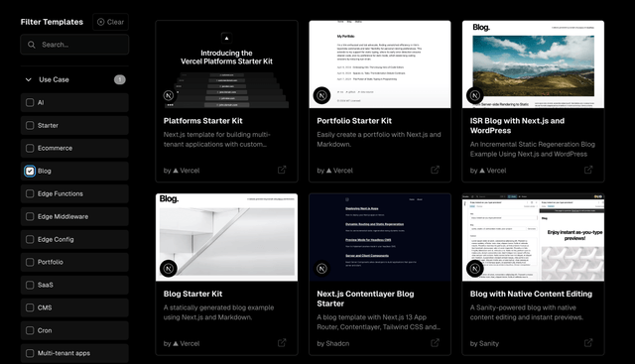Enable the AI use case checkbox
This screenshot has width=635, height=364.
pos(30,102)
